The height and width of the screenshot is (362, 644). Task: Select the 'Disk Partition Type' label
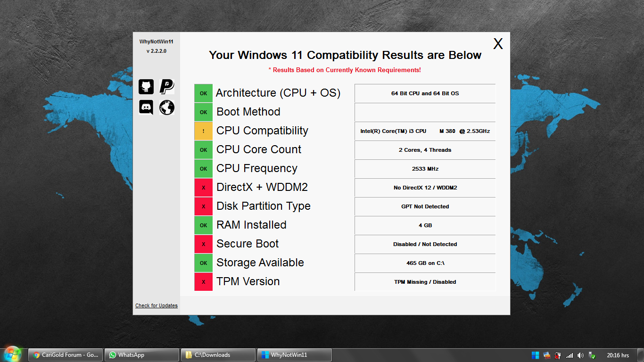(264, 206)
